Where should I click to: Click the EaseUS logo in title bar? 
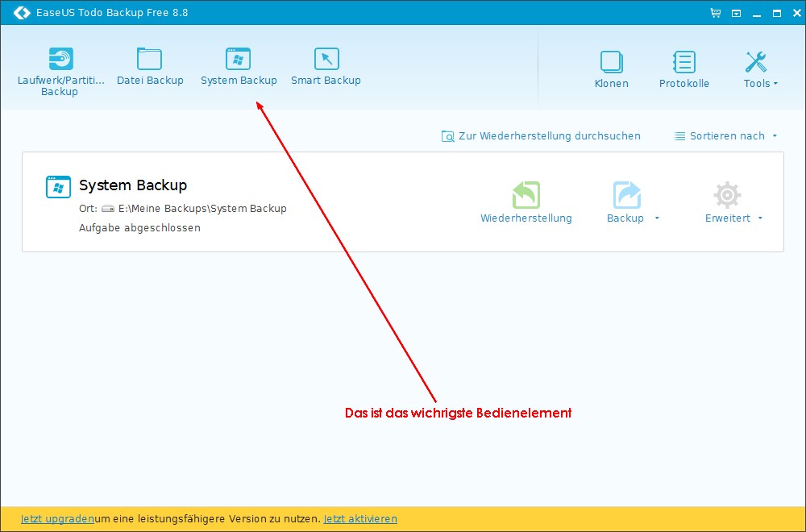[x=22, y=13]
